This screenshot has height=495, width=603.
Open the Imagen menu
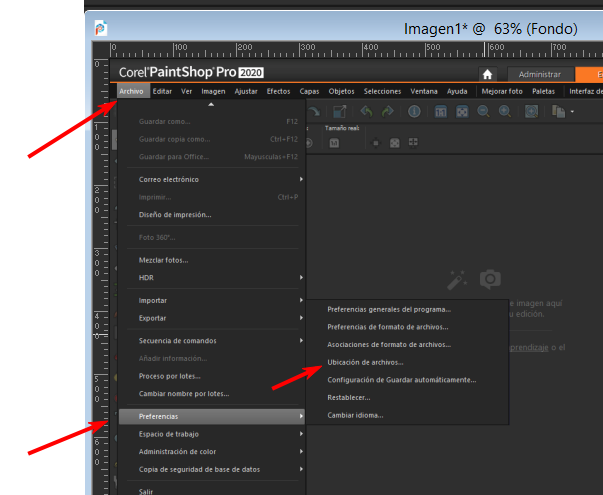click(x=213, y=91)
